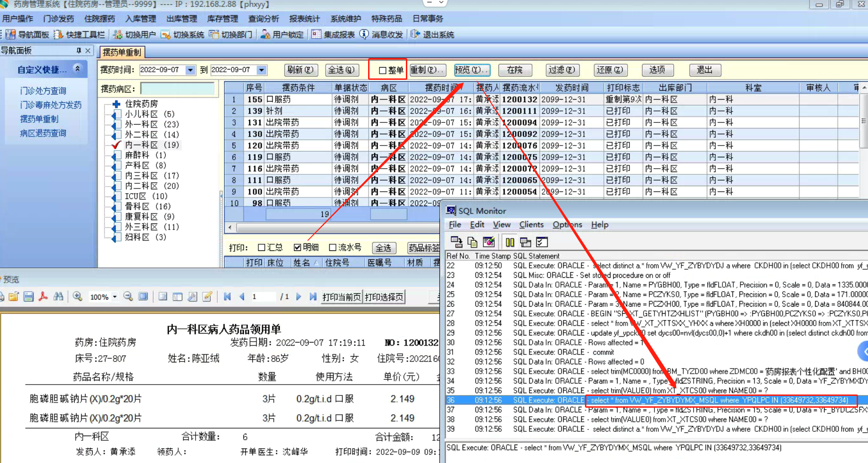Click the 打印当前页 button
Viewport: 868px width, 463px height.
[342, 297]
